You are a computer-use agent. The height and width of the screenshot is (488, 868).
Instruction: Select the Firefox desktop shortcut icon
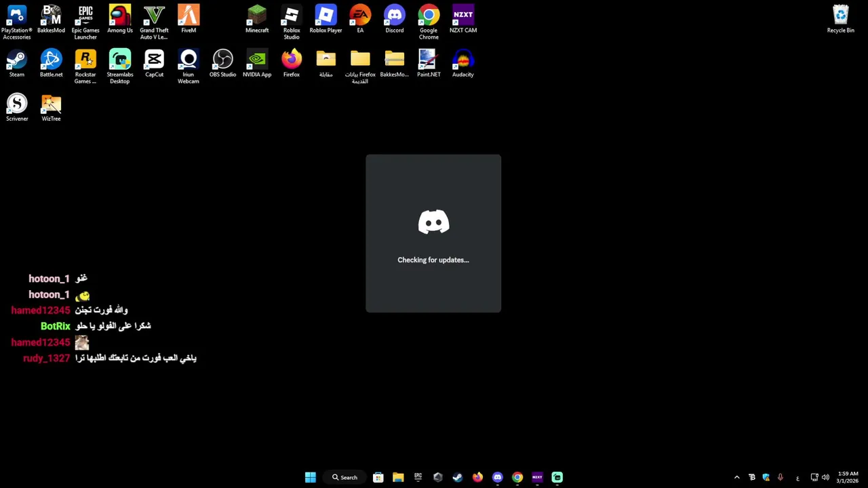click(292, 63)
